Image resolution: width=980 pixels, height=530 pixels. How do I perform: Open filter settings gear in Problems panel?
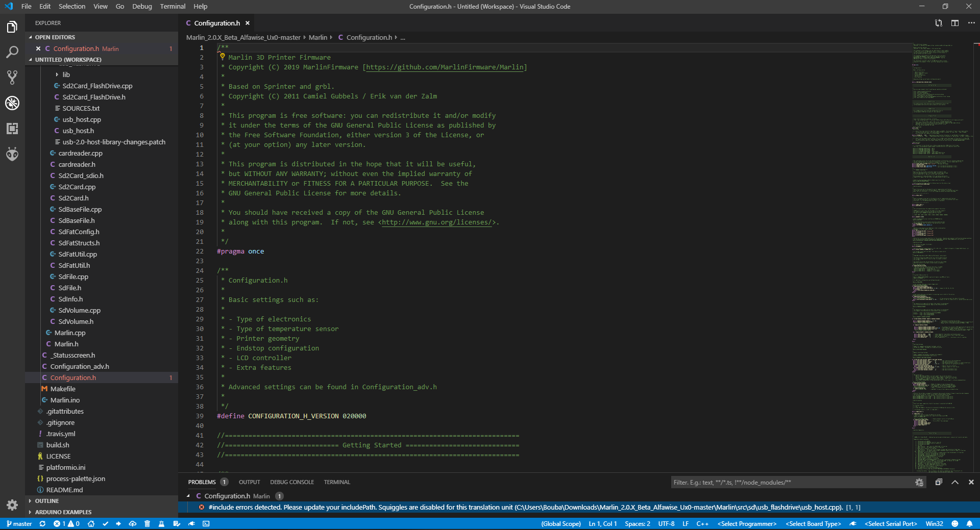(919, 483)
